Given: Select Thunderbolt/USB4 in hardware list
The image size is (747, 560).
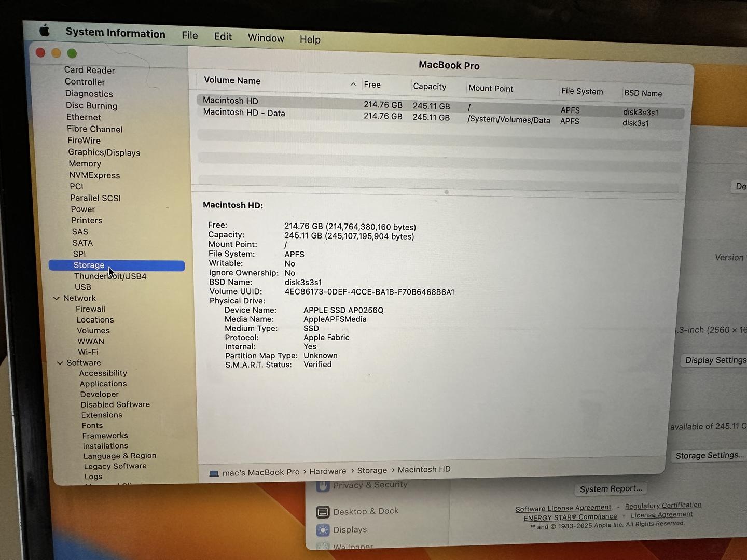Looking at the screenshot, I should (x=110, y=276).
